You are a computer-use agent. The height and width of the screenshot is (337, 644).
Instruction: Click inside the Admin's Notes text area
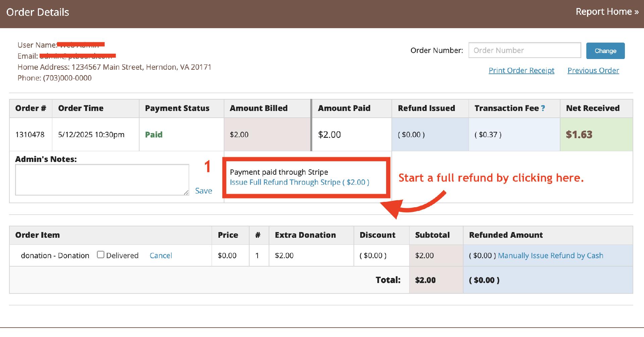point(102,179)
